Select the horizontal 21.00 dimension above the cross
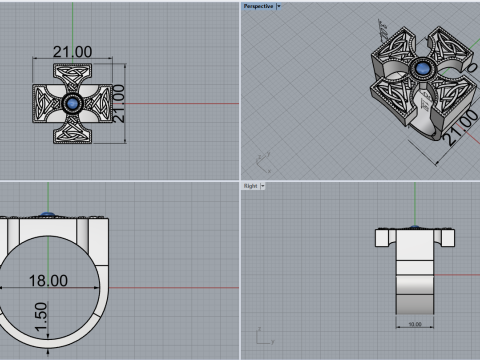Image resolution: width=480 pixels, height=360 pixels. click(x=72, y=52)
